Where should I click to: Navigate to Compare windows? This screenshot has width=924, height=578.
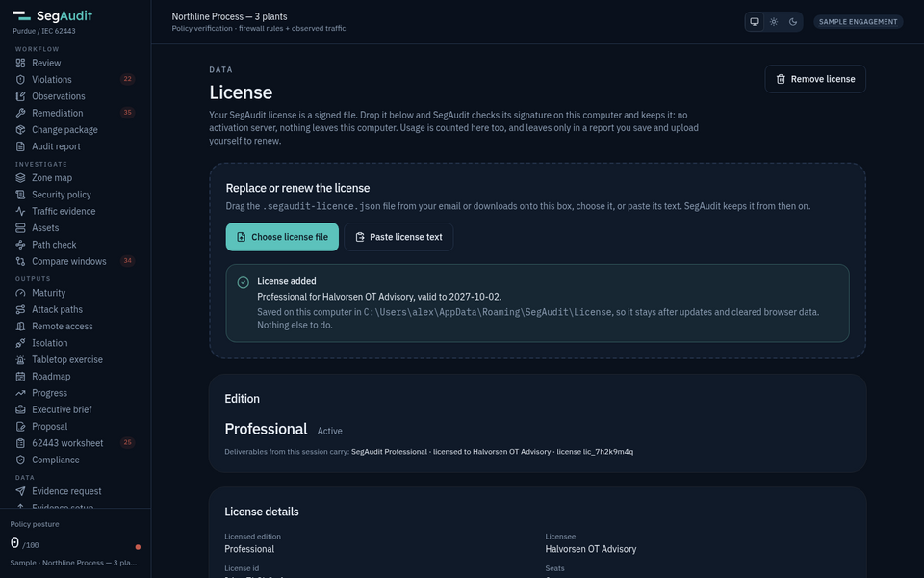(75, 261)
